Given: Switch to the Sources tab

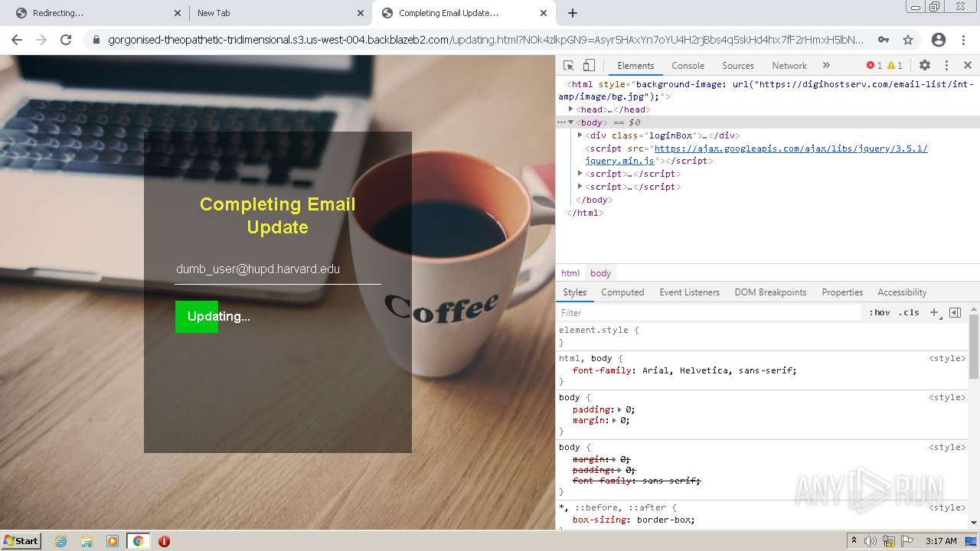Looking at the screenshot, I should pos(738,66).
